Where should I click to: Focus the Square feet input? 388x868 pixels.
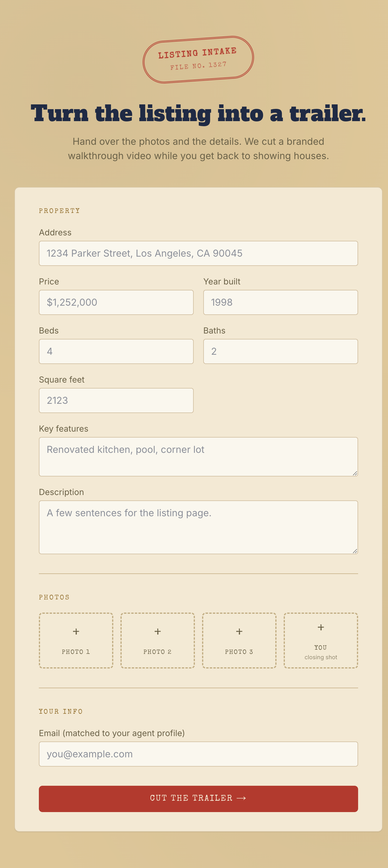point(116,400)
